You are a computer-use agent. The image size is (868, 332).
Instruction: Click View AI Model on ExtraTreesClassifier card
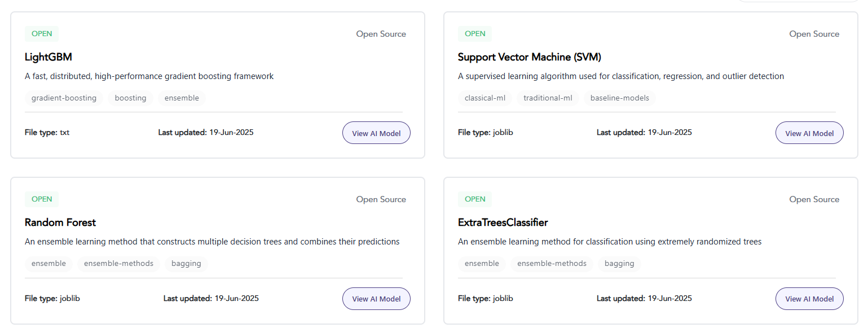click(x=809, y=299)
